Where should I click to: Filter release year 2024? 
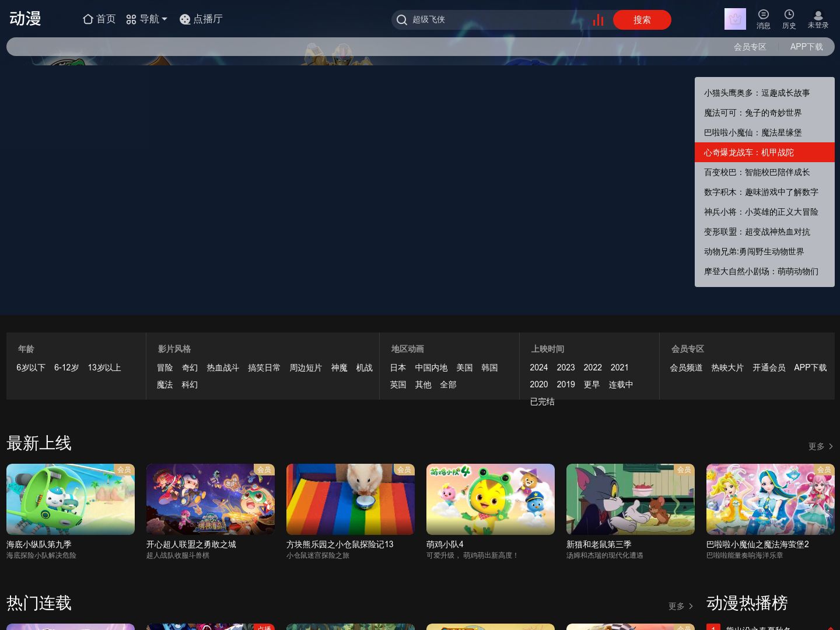[x=539, y=367]
